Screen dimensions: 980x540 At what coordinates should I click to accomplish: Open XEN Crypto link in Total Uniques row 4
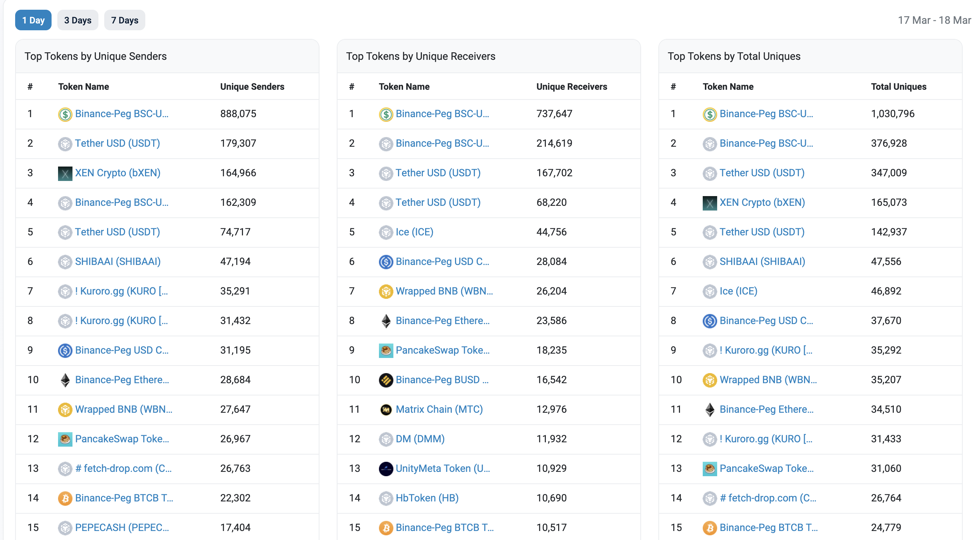[x=762, y=203]
